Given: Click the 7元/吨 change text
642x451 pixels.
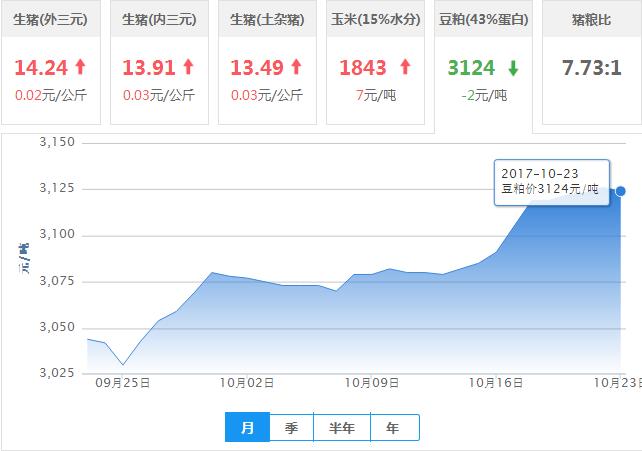Looking at the screenshot, I should coord(376,95).
